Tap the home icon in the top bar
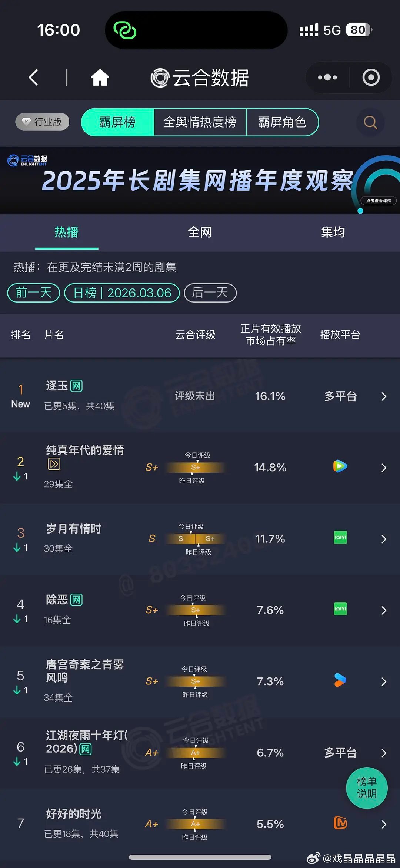Viewport: 400px width, 868px height. [x=100, y=77]
